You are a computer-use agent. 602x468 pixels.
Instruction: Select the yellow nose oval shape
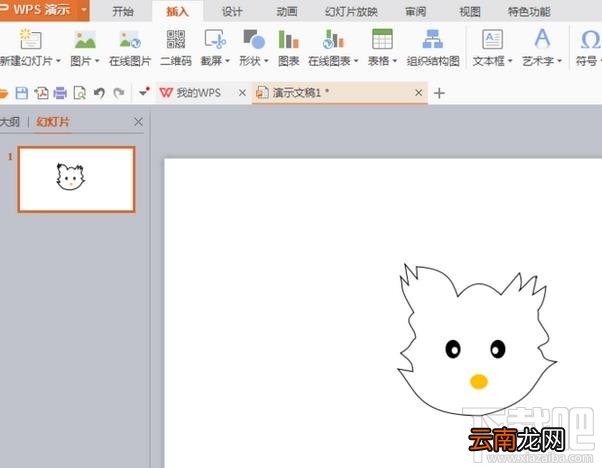[479, 382]
